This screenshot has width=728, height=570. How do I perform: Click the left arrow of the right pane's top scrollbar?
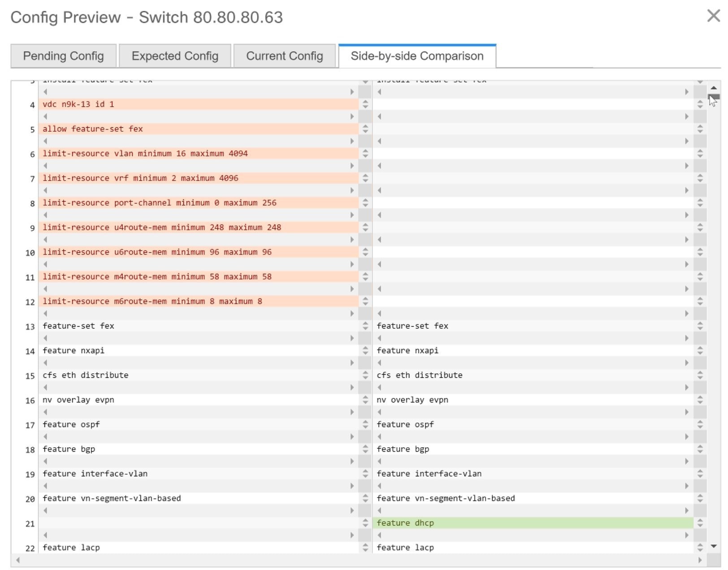pyautogui.click(x=379, y=92)
